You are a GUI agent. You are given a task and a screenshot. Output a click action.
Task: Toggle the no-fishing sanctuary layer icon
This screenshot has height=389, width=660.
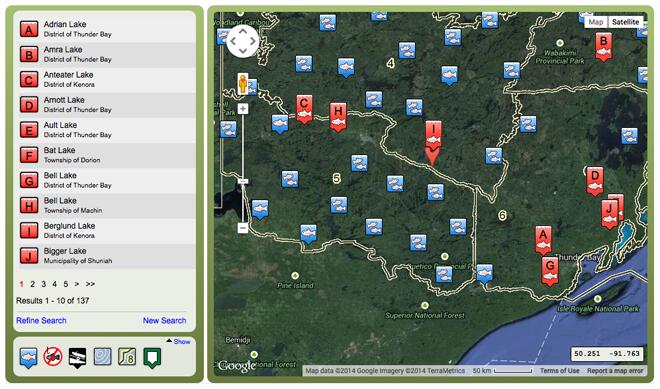click(53, 357)
